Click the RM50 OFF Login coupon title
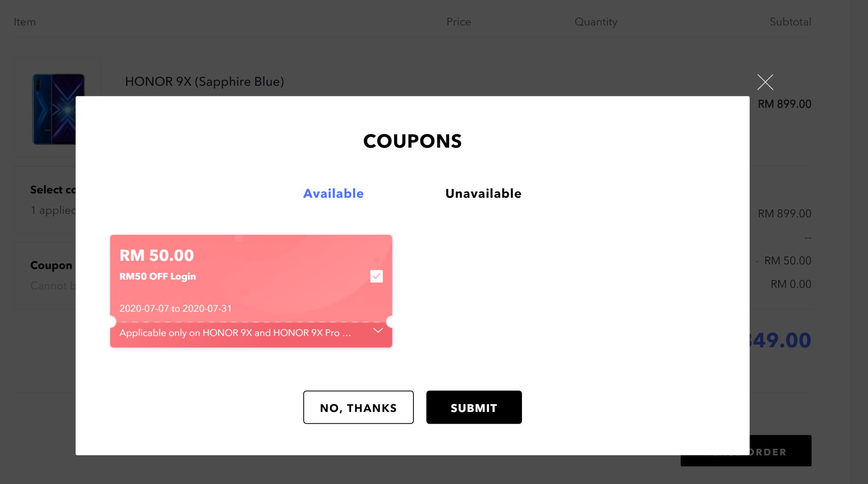 (x=158, y=276)
